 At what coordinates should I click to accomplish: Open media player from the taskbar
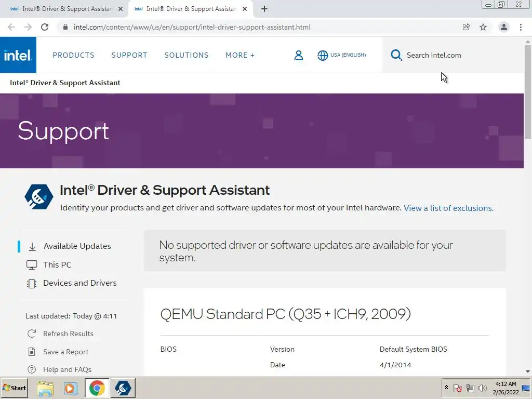coord(71,388)
